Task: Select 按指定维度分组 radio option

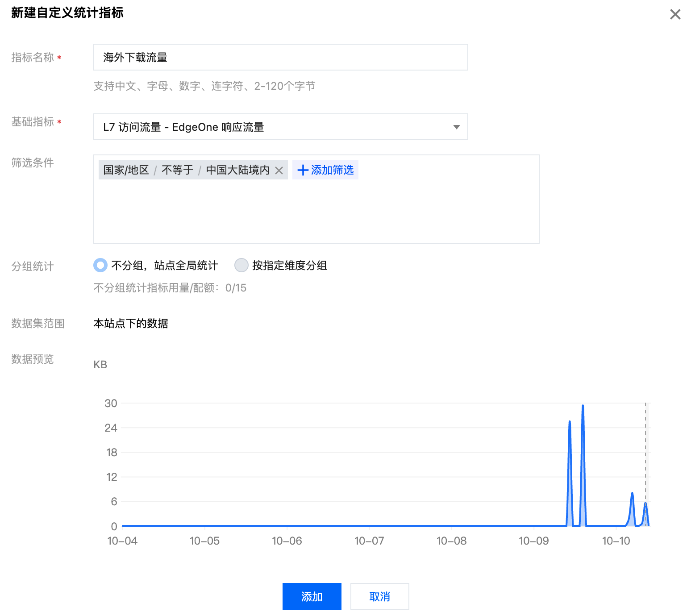Action: [x=241, y=266]
